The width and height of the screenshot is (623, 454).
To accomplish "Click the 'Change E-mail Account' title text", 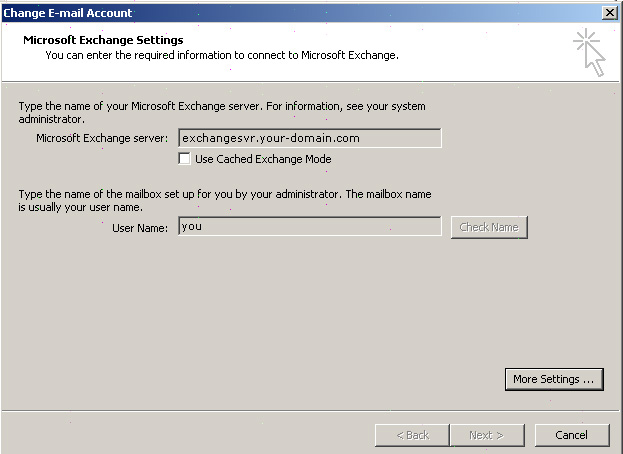I will (68, 13).
